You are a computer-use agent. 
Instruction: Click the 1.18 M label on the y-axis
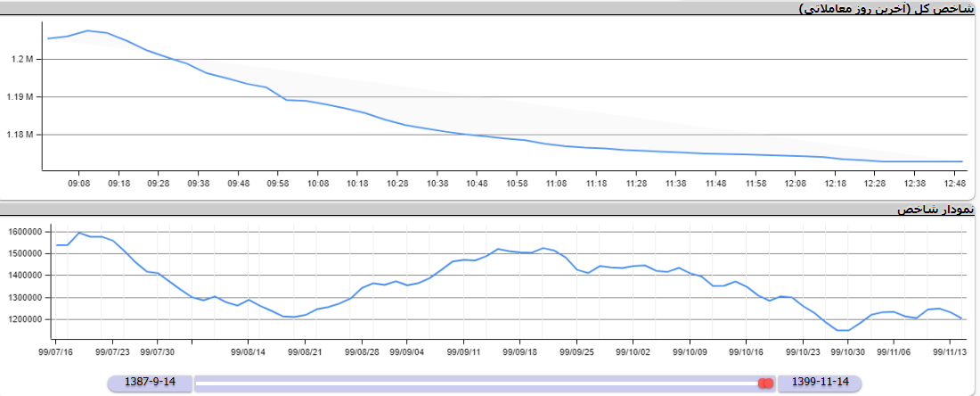[x=20, y=135]
